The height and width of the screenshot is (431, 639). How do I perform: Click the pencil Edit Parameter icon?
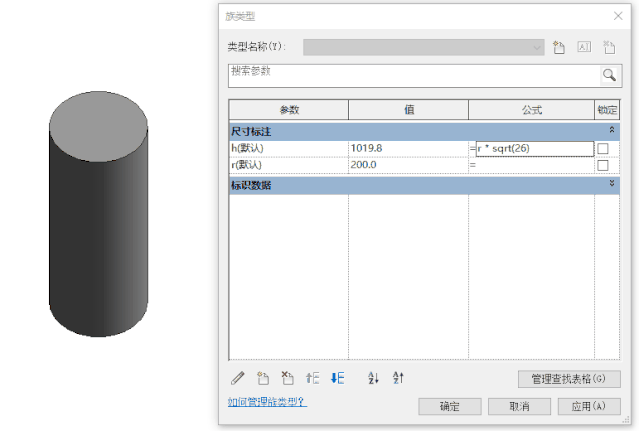(x=238, y=378)
